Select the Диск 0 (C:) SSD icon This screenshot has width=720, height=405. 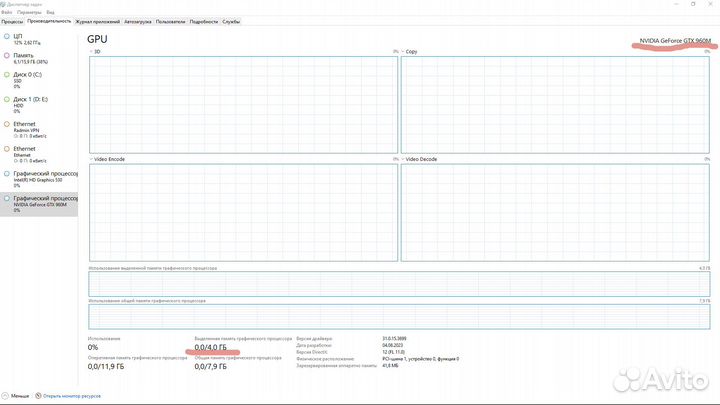pyautogui.click(x=7, y=75)
